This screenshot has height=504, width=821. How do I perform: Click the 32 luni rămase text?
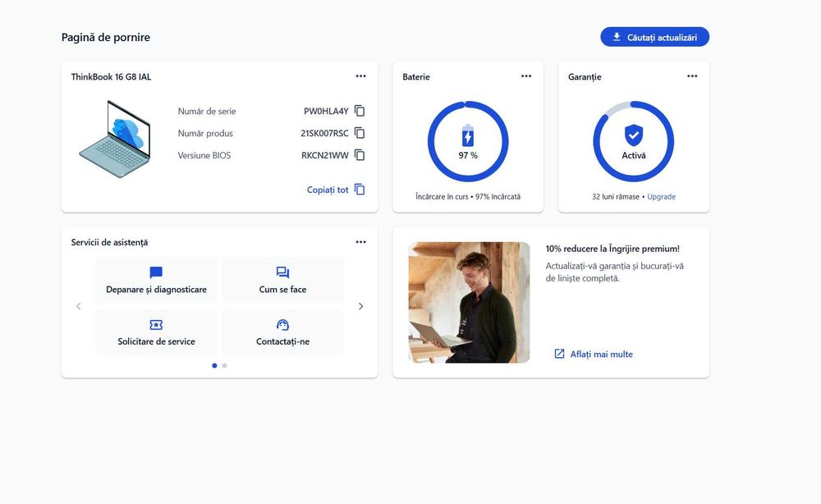point(615,197)
